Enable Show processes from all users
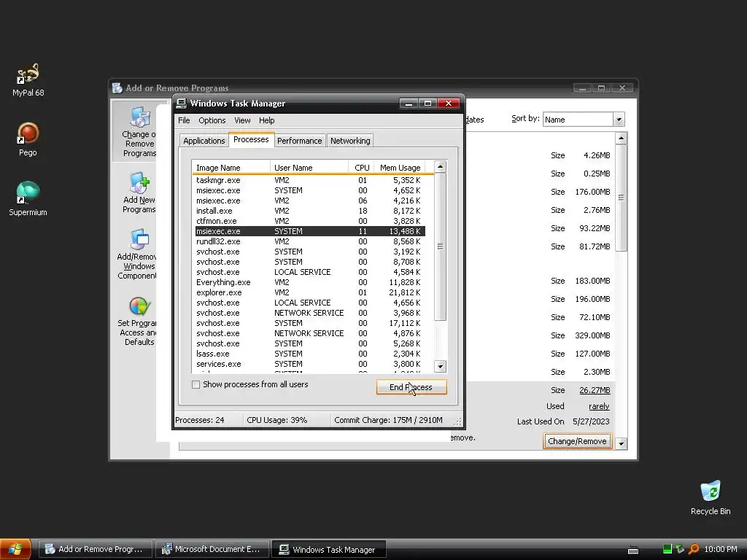747x560 pixels. (196, 384)
